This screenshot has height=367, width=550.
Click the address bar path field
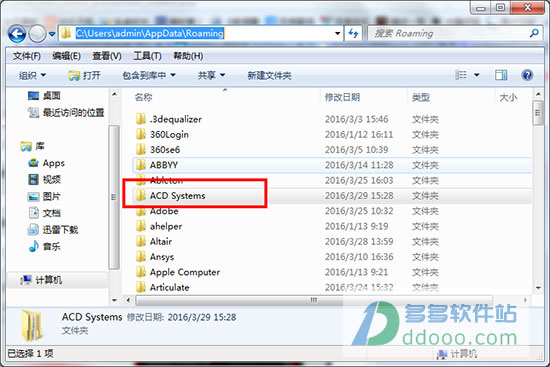200,33
